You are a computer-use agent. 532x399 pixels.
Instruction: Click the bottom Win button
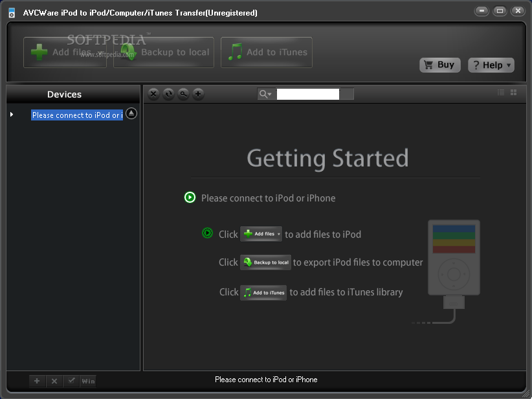(88, 381)
